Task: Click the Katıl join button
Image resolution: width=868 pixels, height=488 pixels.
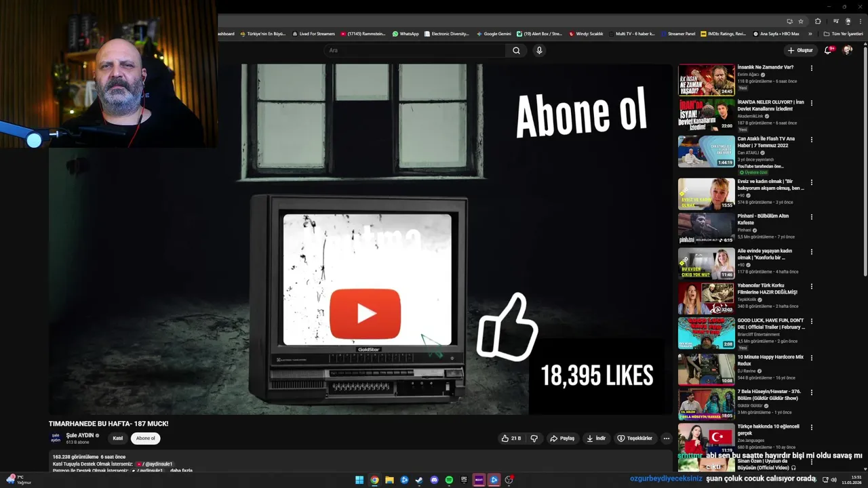Action: click(118, 439)
